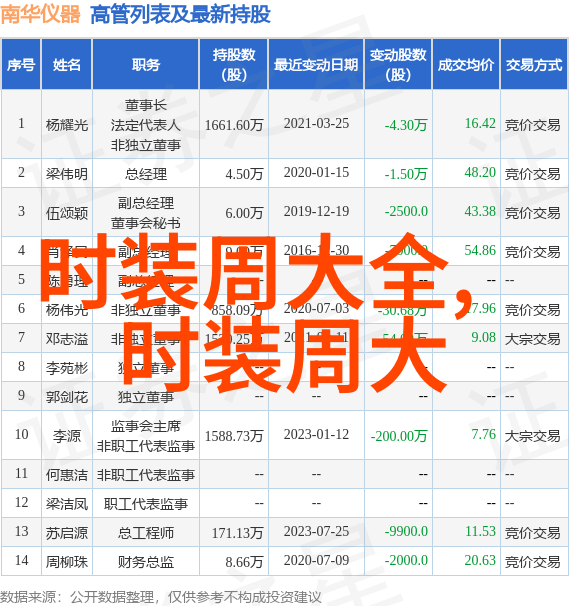
Task: Select the average price 54.86
Action: pos(480,250)
